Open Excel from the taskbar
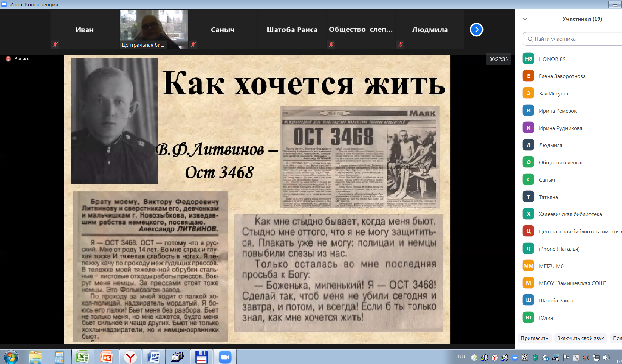The height and width of the screenshot is (364, 622). pos(83,357)
